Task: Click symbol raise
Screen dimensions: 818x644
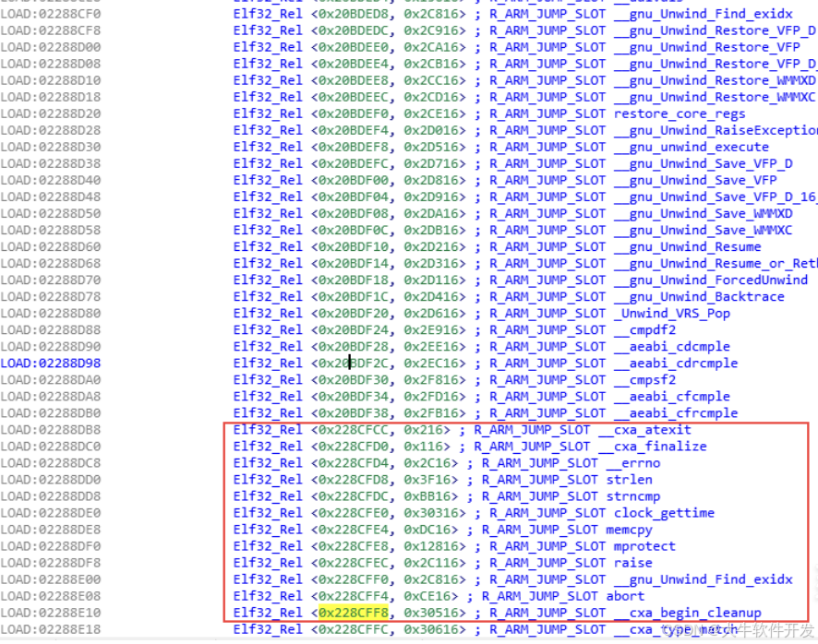Action: click(632, 563)
